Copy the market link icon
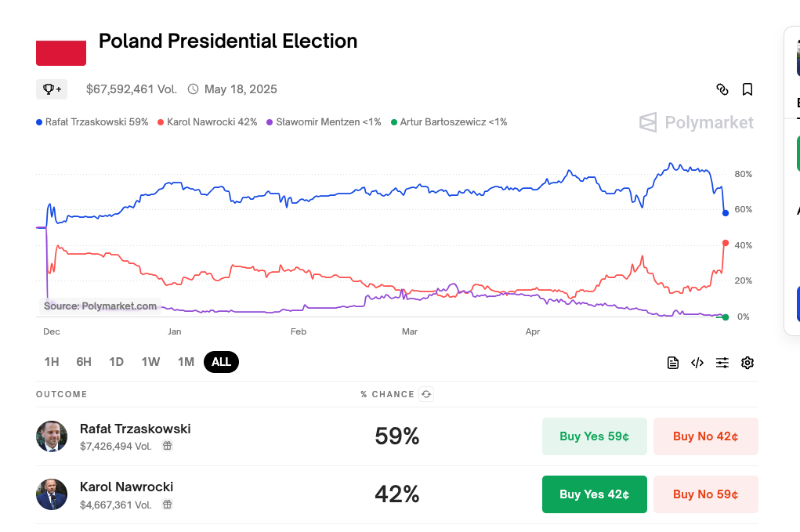 coord(722,89)
